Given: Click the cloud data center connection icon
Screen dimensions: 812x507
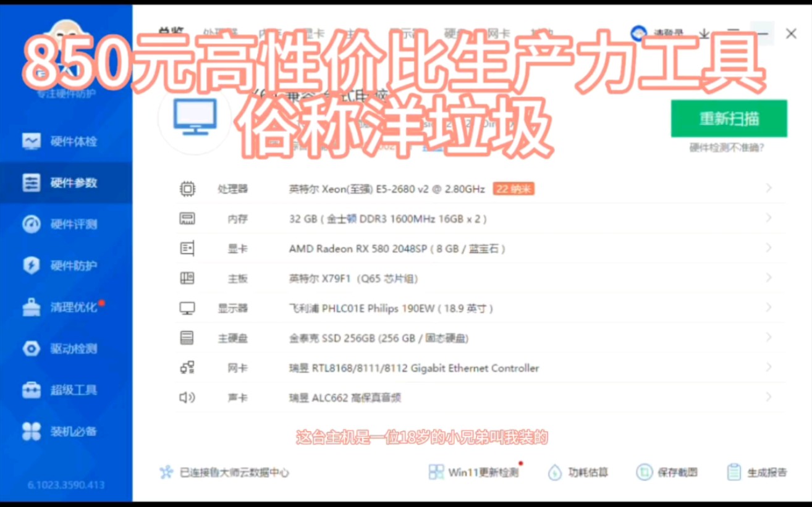Looking at the screenshot, I should point(166,472).
